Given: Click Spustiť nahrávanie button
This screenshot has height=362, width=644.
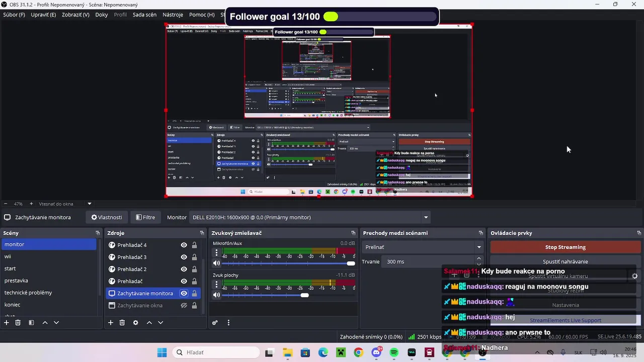Looking at the screenshot, I should (565, 261).
